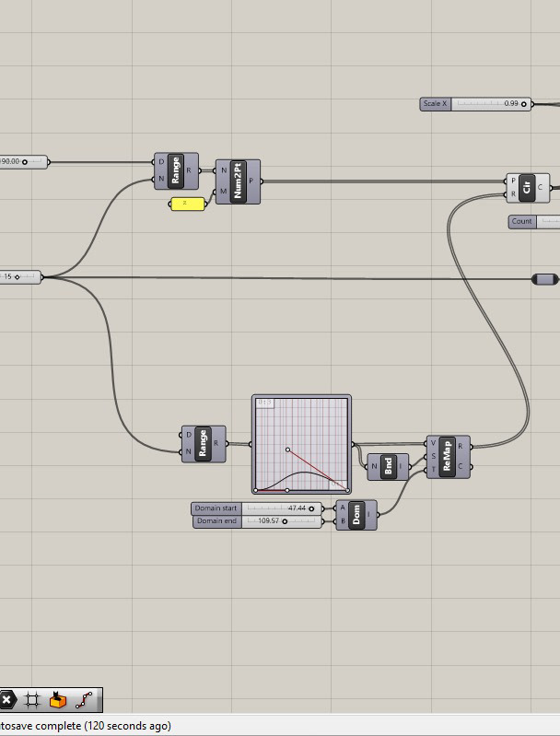This screenshot has height=736, width=560.
Task: Click the red curve with points icon
Action: pyautogui.click(x=84, y=700)
